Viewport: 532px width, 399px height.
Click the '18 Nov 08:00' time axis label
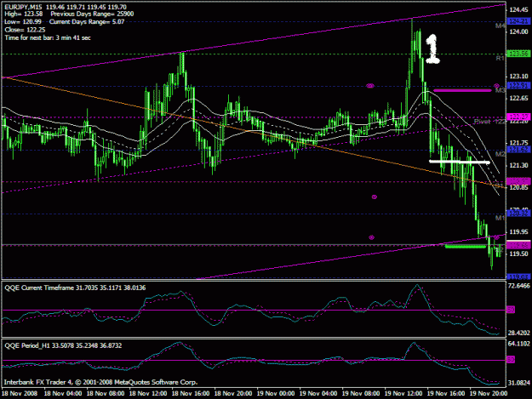point(106,394)
